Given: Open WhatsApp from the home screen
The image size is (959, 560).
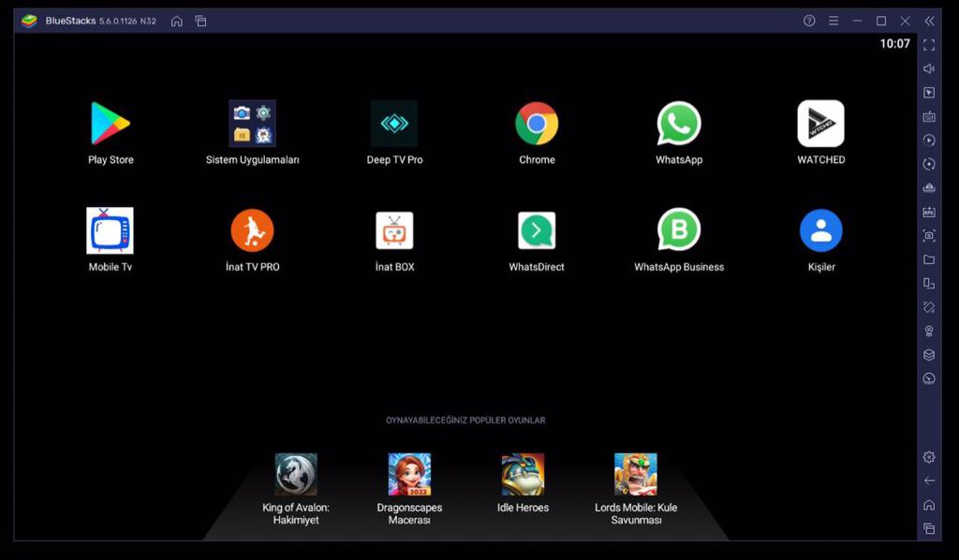Looking at the screenshot, I should pos(679,124).
